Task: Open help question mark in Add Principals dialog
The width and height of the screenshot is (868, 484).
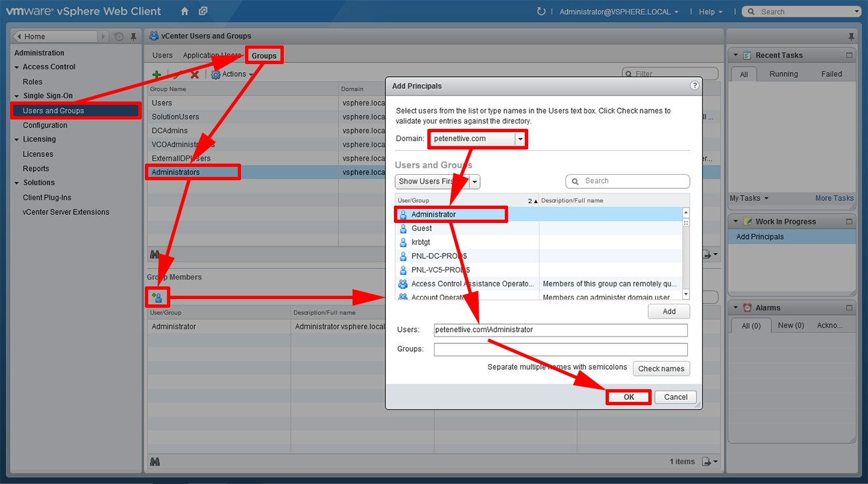Action: pyautogui.click(x=694, y=85)
